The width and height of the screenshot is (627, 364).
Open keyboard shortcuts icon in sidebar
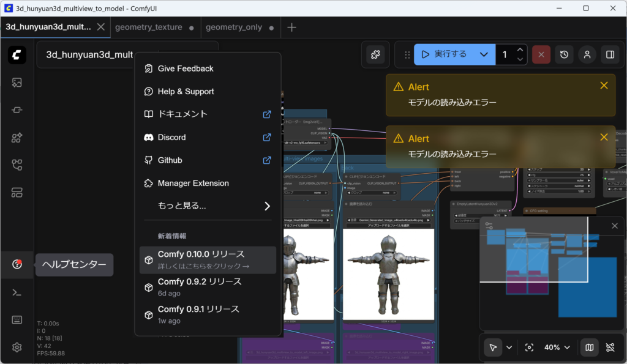(17, 320)
